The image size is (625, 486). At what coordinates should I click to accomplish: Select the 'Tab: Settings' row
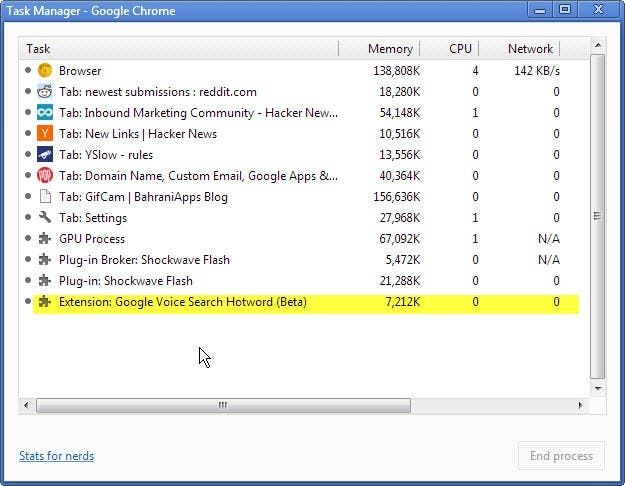pos(306,218)
